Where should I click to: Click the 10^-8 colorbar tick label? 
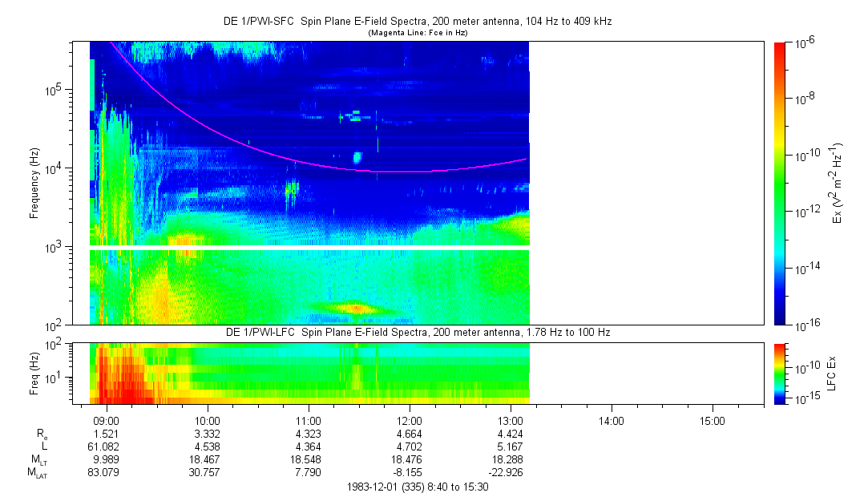point(804,99)
